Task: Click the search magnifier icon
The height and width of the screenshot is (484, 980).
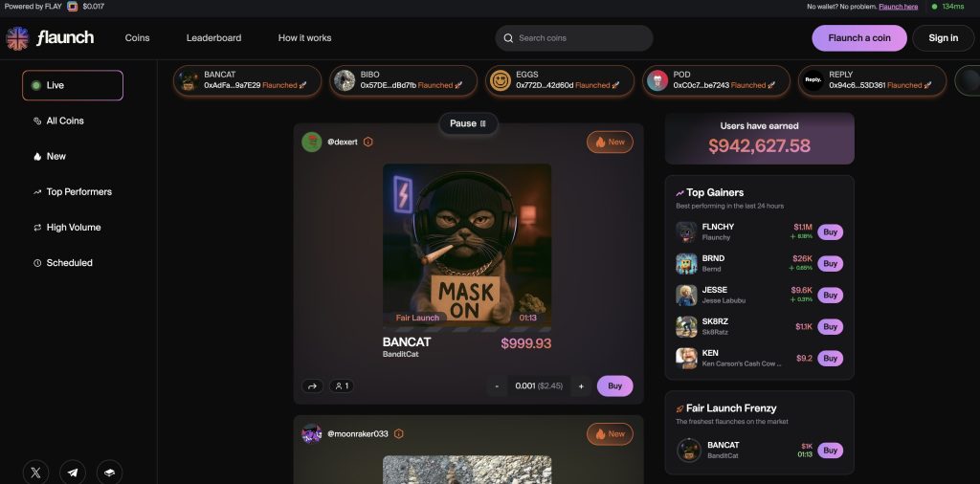Action: point(509,38)
